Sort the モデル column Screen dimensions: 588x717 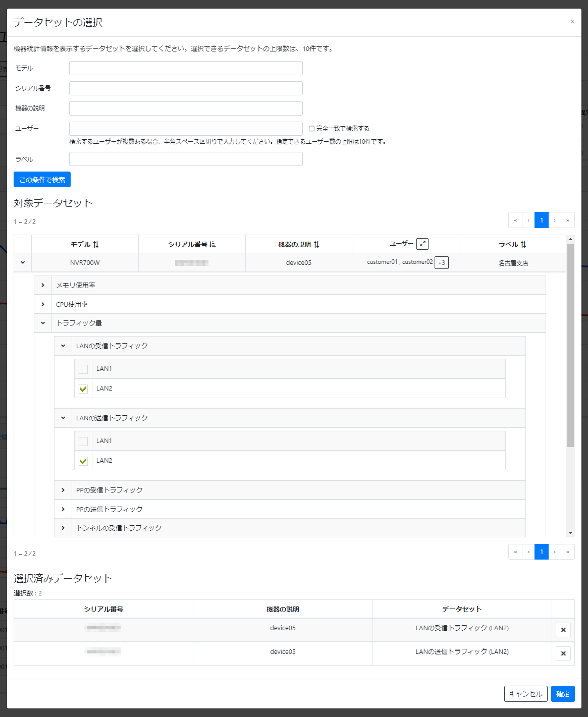point(96,244)
